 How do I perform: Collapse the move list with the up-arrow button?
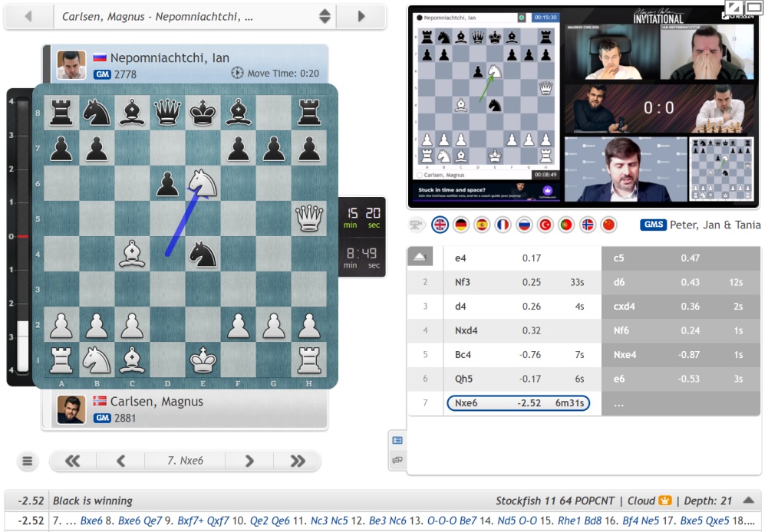pyautogui.click(x=420, y=258)
